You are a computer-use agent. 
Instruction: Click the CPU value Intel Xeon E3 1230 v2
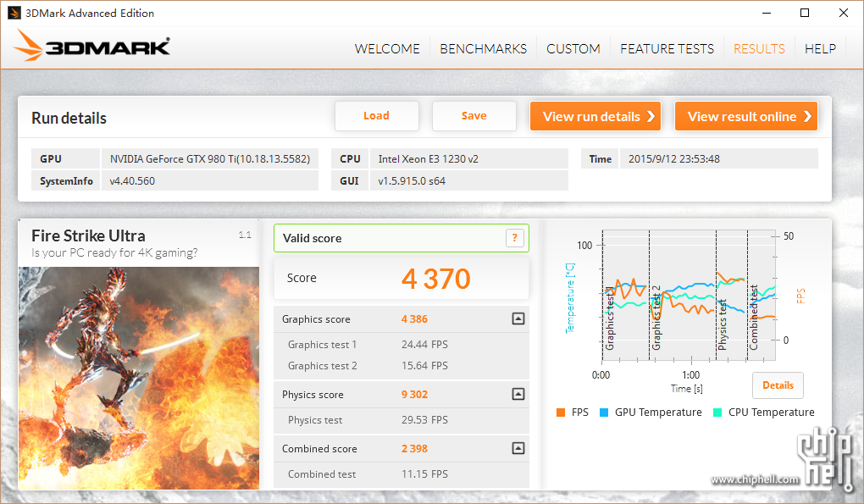(428, 158)
